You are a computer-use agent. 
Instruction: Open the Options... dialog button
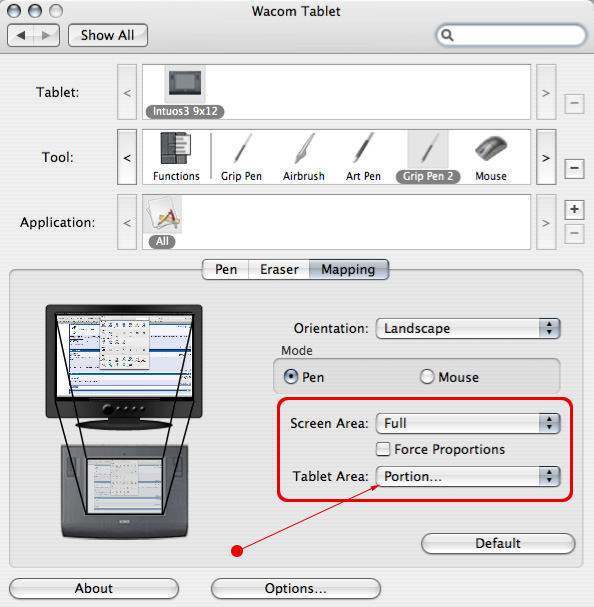click(296, 588)
